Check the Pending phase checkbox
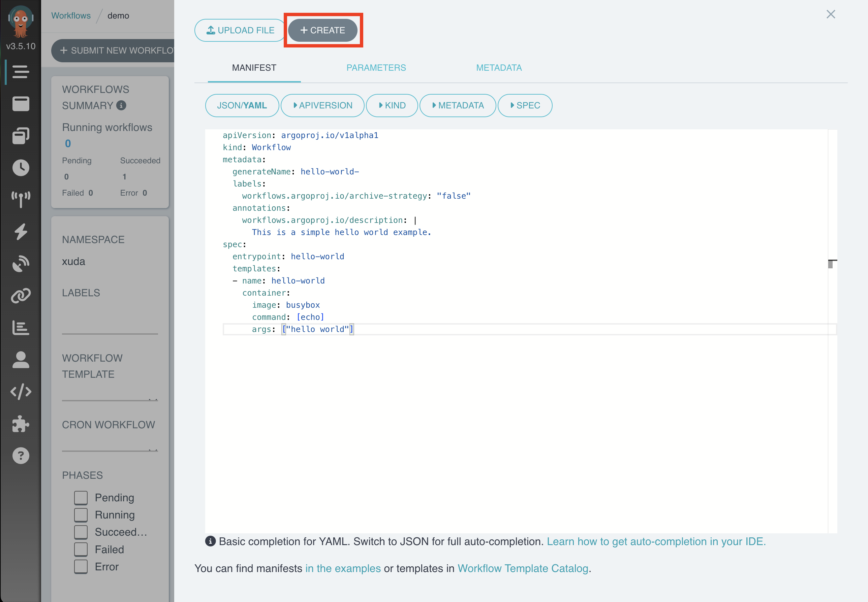The image size is (868, 602). [x=81, y=498]
